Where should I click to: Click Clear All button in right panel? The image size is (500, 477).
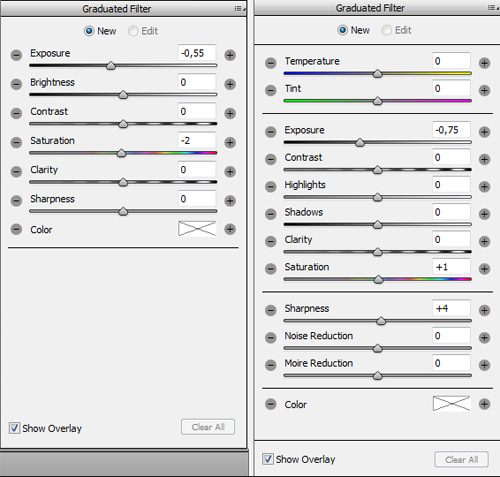point(462,460)
